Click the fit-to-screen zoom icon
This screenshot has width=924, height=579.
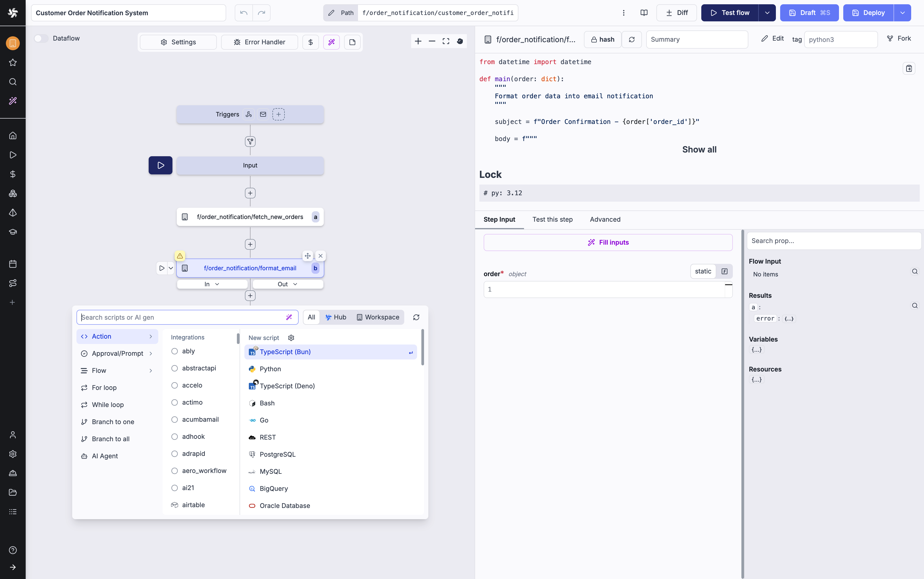point(446,41)
